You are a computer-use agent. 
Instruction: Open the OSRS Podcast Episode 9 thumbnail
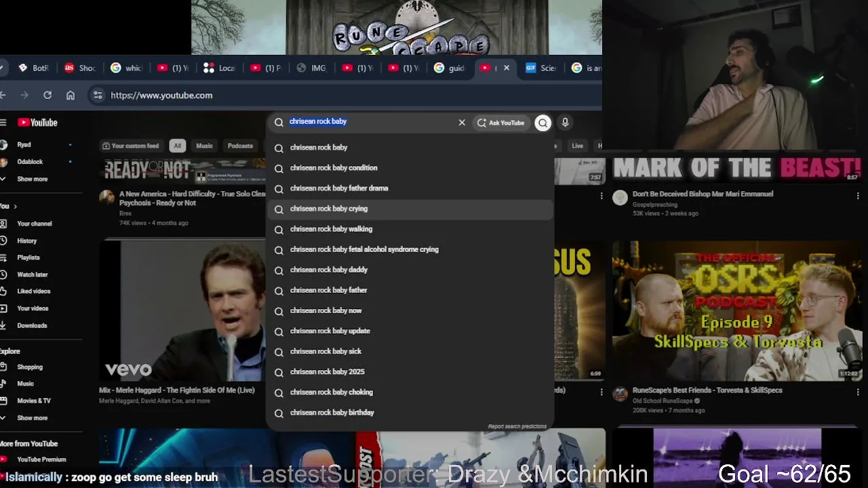pyautogui.click(x=737, y=311)
